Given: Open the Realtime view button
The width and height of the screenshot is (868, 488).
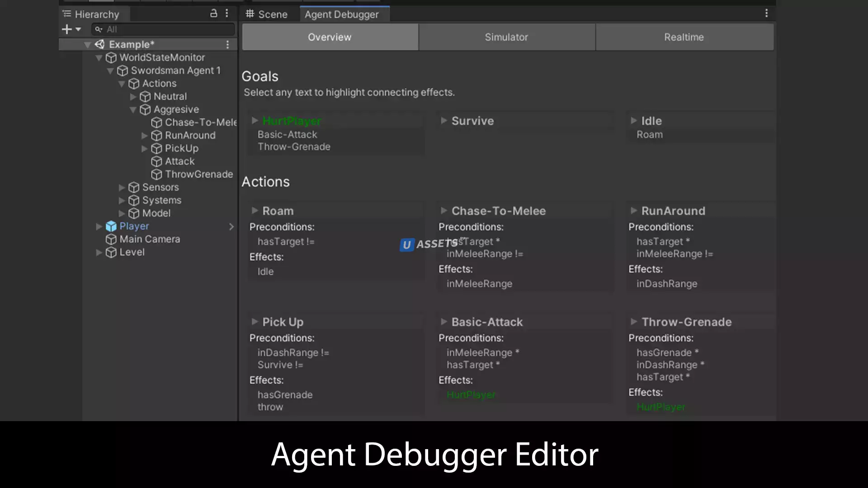Looking at the screenshot, I should click(684, 37).
